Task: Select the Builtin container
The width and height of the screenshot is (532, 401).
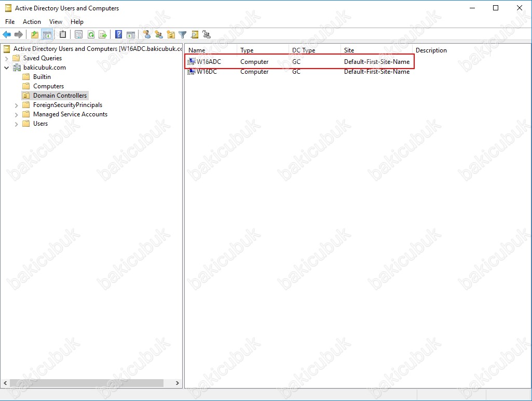Action: coord(42,77)
